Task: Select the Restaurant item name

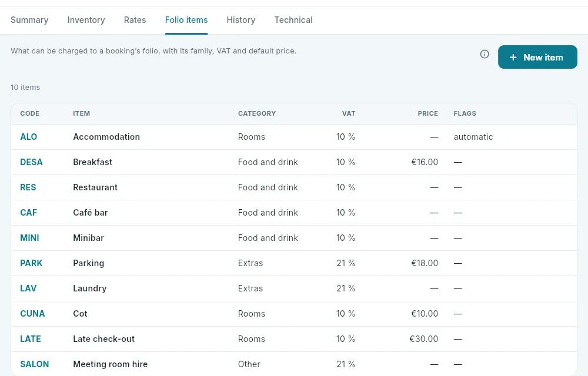Action: pyautogui.click(x=95, y=187)
